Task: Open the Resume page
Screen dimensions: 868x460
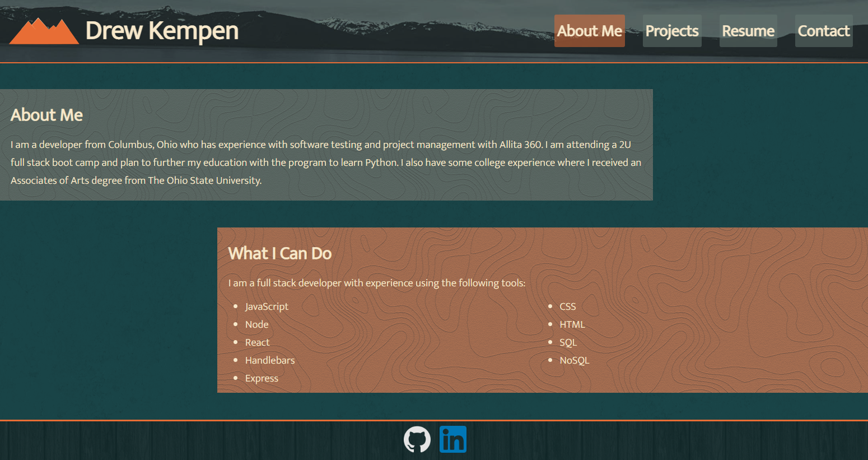Action: pyautogui.click(x=748, y=31)
